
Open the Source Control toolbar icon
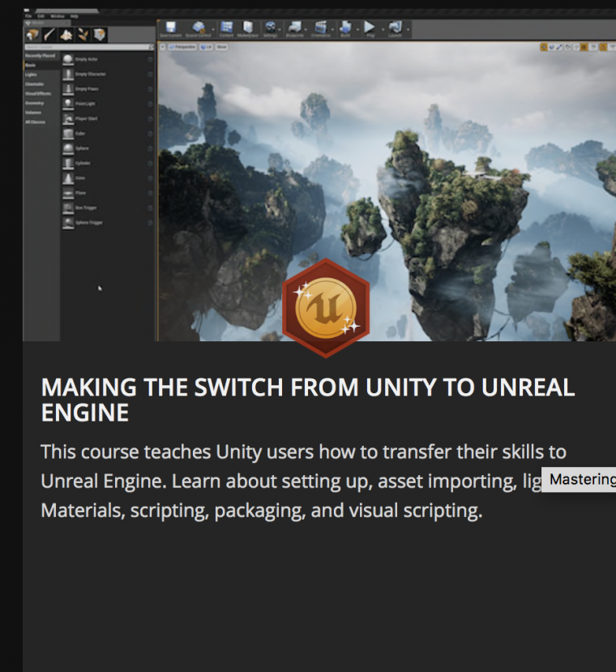coord(198,28)
